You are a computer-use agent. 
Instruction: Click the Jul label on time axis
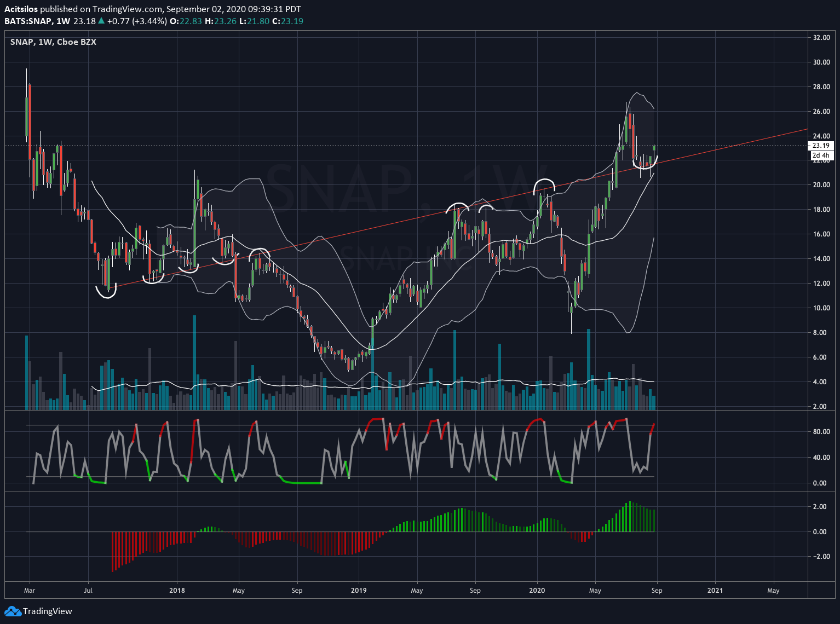click(x=88, y=591)
